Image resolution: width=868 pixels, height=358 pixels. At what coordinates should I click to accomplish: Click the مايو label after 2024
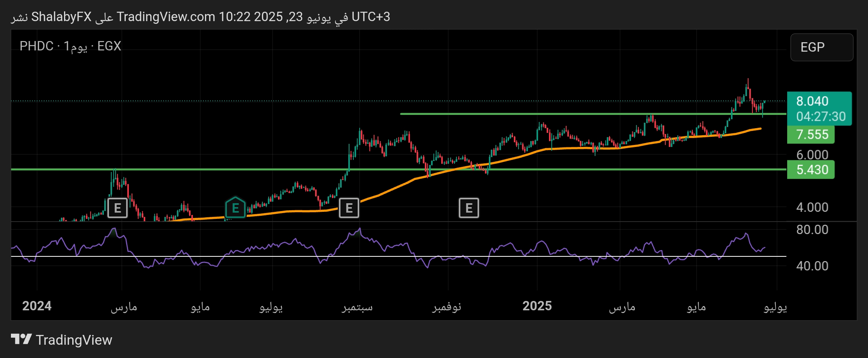click(200, 307)
